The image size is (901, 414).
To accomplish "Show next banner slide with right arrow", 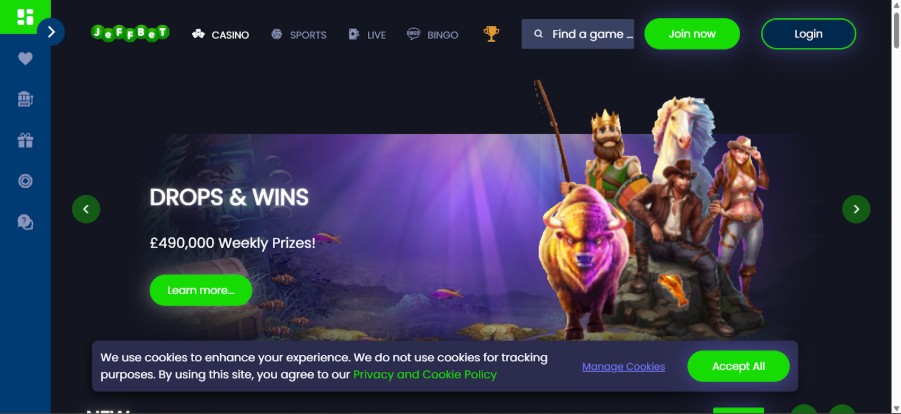I will pos(856,209).
